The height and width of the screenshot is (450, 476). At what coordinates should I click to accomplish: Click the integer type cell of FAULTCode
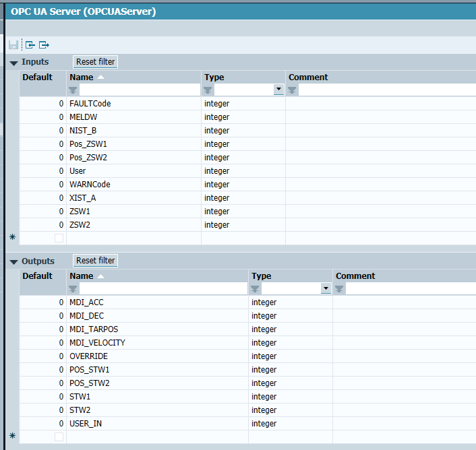tap(243, 104)
